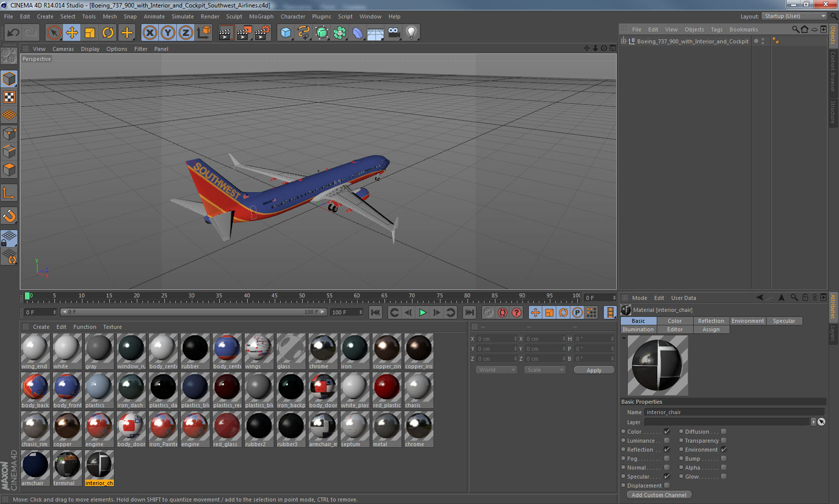Activate the Rotate tool in top toolbar
This screenshot has height=504, width=839.
tap(108, 33)
